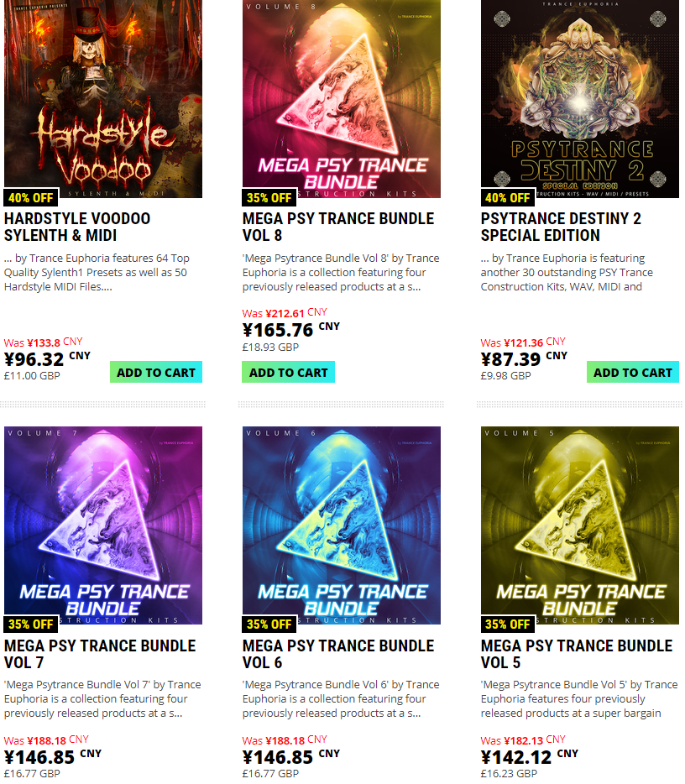Open the pink Mega Psy Trance Vol 8 cover
Screen dimensions: 685x784
[342, 99]
